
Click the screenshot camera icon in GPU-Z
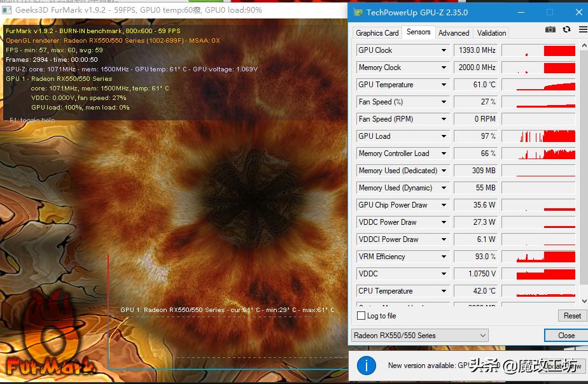point(550,29)
